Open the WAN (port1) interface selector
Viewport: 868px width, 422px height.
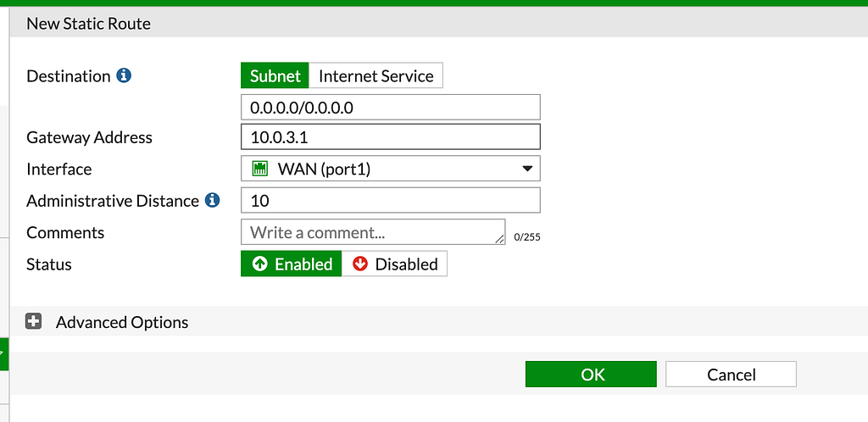pos(391,169)
